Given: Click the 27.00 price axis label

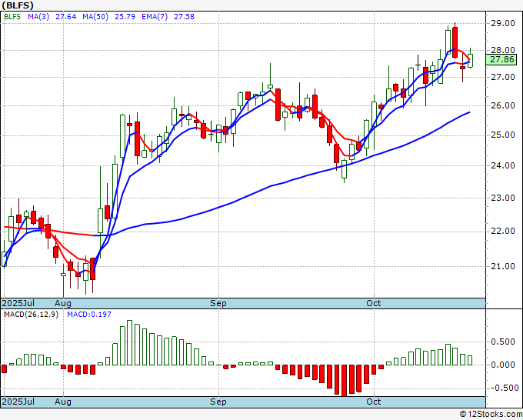Looking at the screenshot, I should (x=502, y=77).
